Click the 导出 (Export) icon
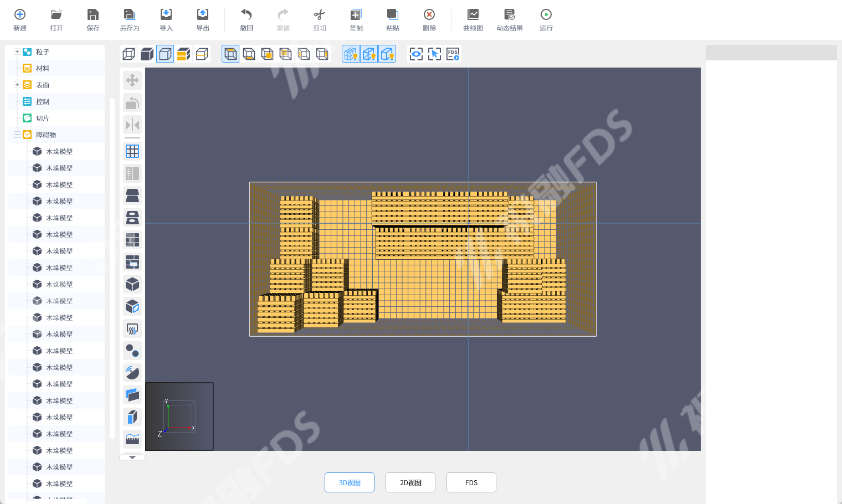Viewport: 842px width, 504px height. click(x=203, y=14)
